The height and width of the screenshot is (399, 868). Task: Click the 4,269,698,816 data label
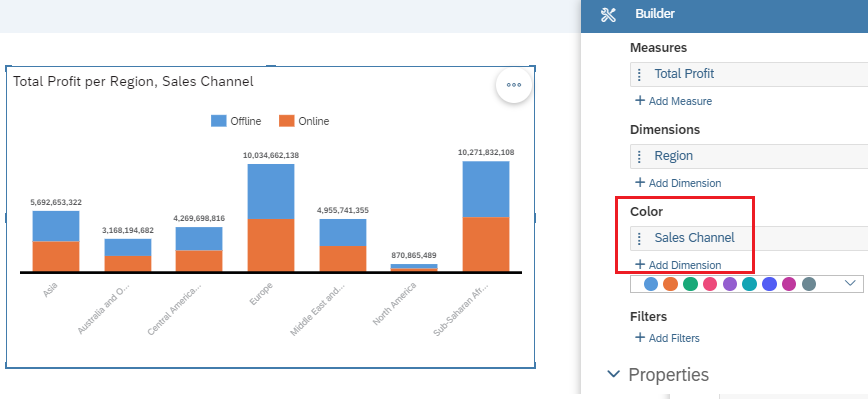(199, 219)
